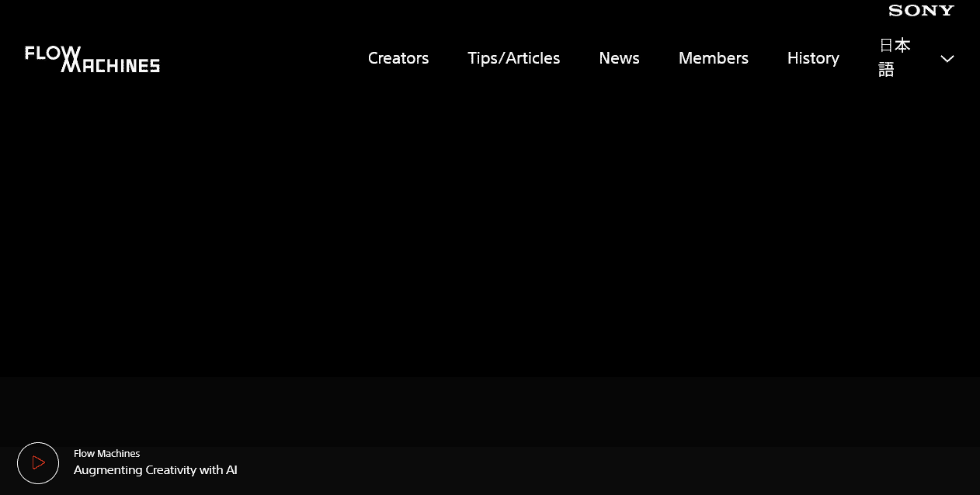980x495 pixels.
Task: Navigate to News
Action: (619, 58)
